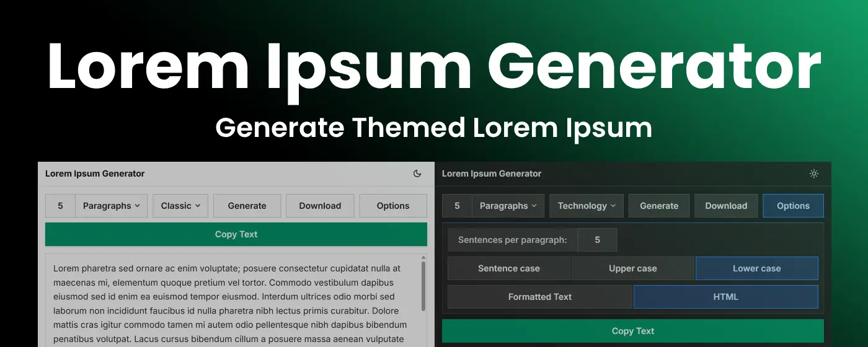Image resolution: width=868 pixels, height=347 pixels.
Task: Select HTML output format
Action: 726,297
